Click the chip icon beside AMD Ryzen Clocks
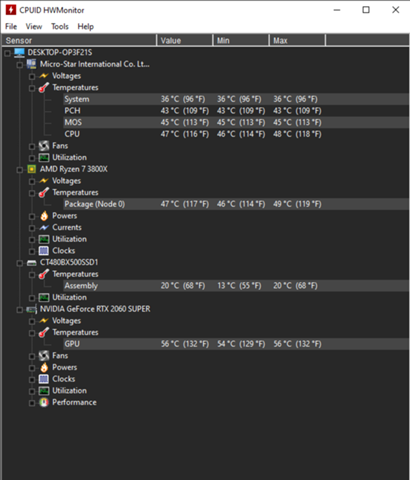The height and width of the screenshot is (480, 410). [44, 251]
